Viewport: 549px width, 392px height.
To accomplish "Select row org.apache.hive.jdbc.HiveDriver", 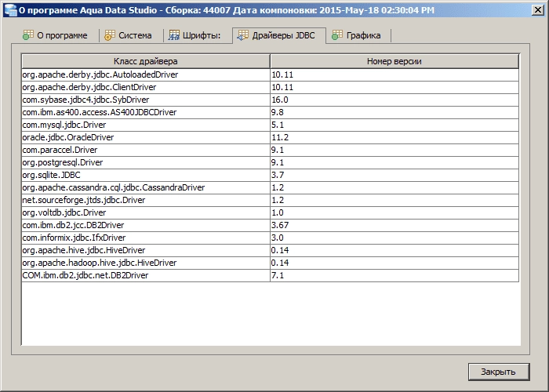I will [x=270, y=251].
